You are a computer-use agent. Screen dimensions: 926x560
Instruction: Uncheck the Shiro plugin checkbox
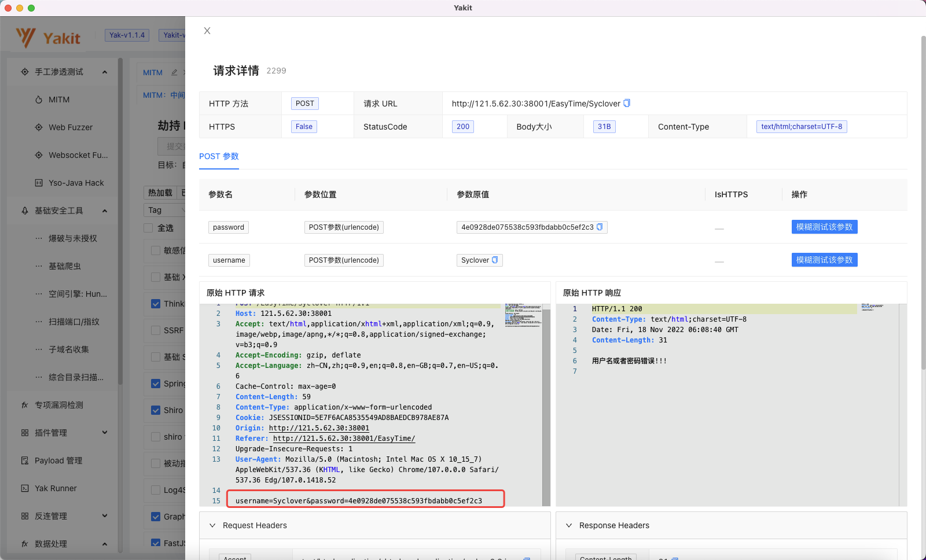pyautogui.click(x=156, y=410)
